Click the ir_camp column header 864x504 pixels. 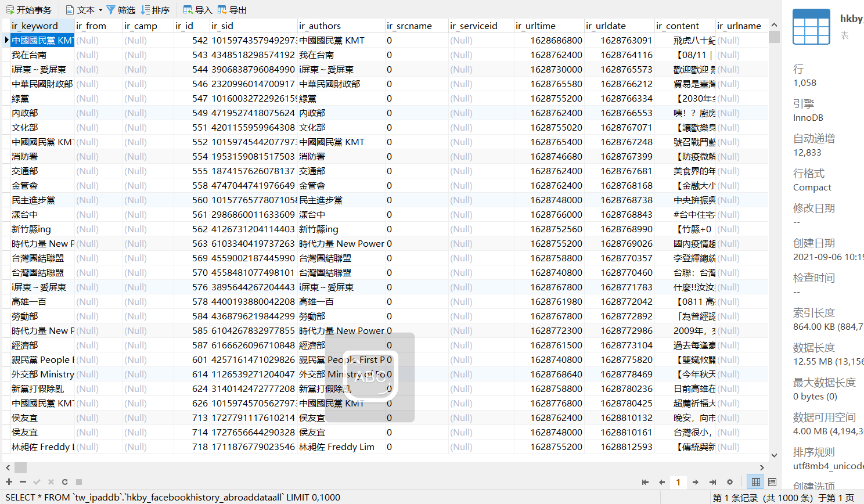[148, 26]
